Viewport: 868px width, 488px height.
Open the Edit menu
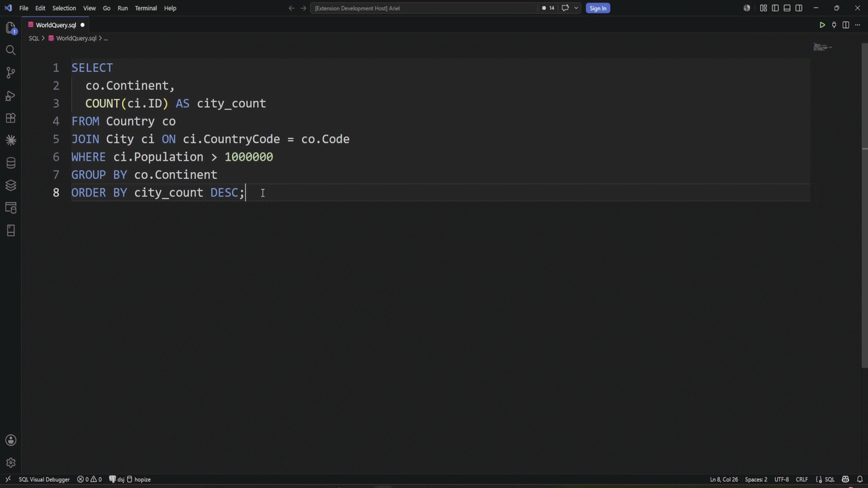point(40,8)
